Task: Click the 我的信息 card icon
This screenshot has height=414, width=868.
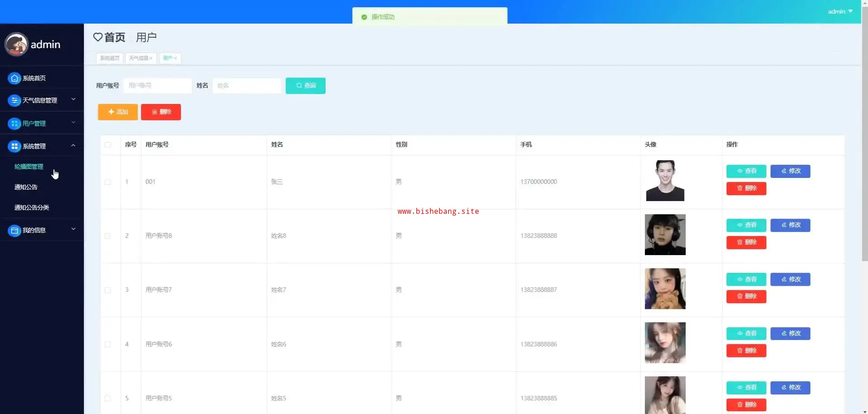Action: pyautogui.click(x=15, y=231)
